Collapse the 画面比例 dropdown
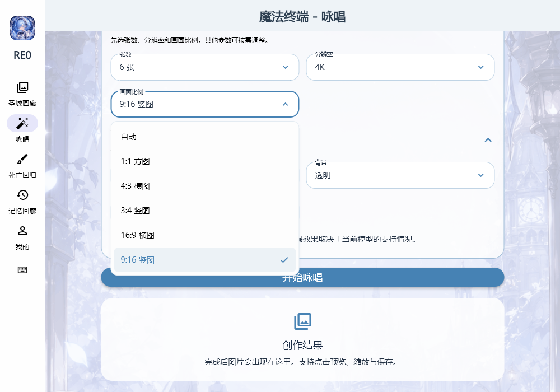The image size is (560, 392). 204,104
